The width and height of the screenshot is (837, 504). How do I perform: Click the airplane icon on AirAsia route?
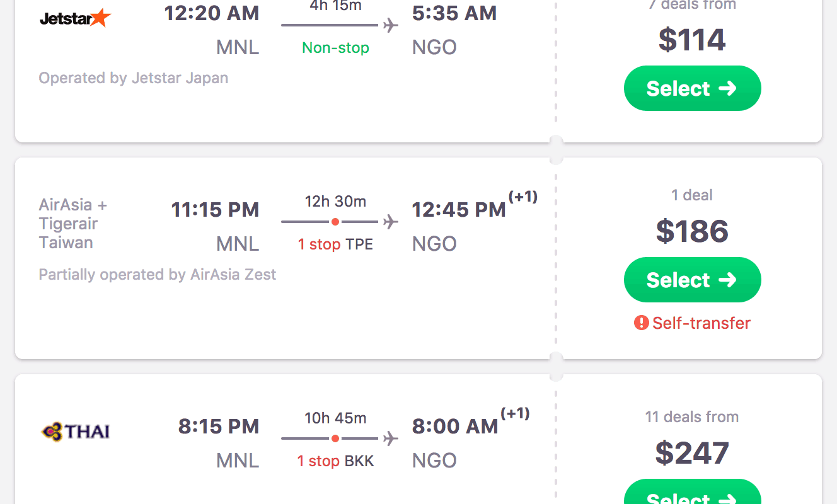tap(391, 222)
